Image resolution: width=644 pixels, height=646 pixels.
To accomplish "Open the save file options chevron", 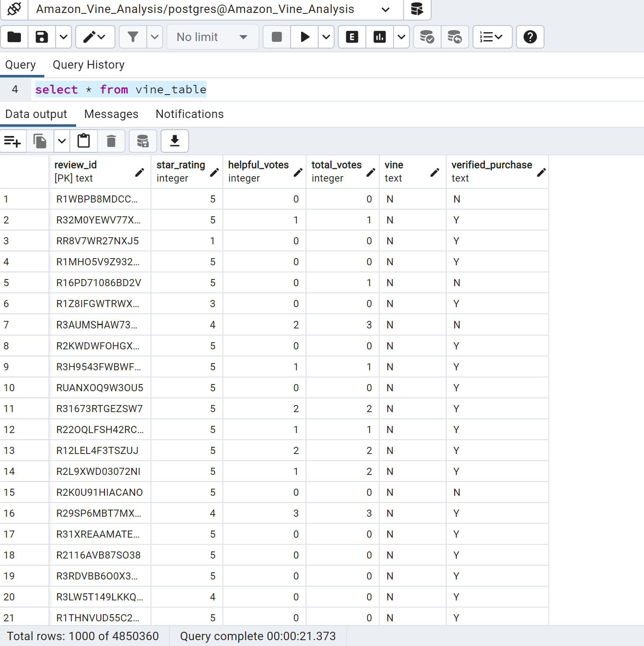I will (x=63, y=37).
